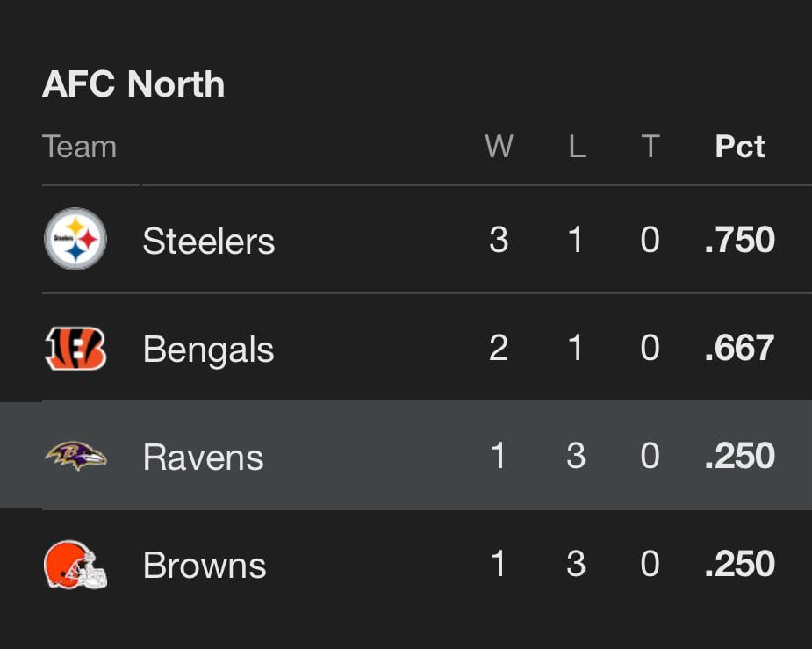
Task: Open the AFC North division heading
Action: pyautogui.click(x=133, y=83)
